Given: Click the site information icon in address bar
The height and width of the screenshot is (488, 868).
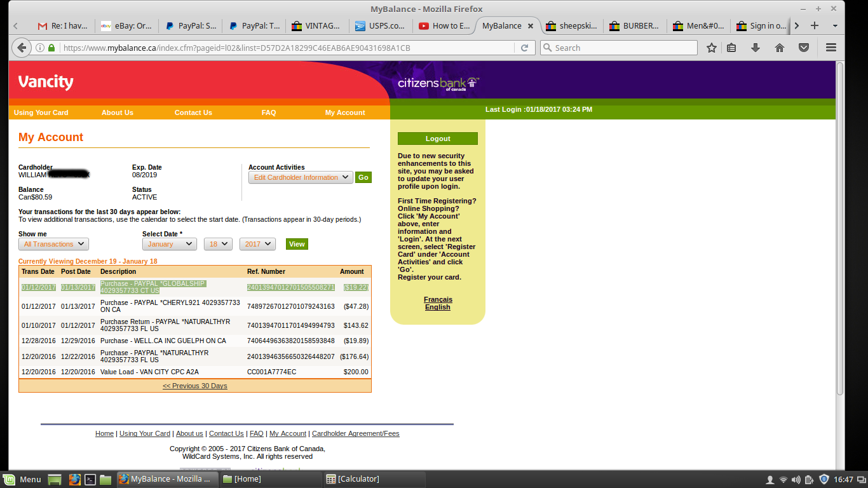Looking at the screenshot, I should point(40,48).
